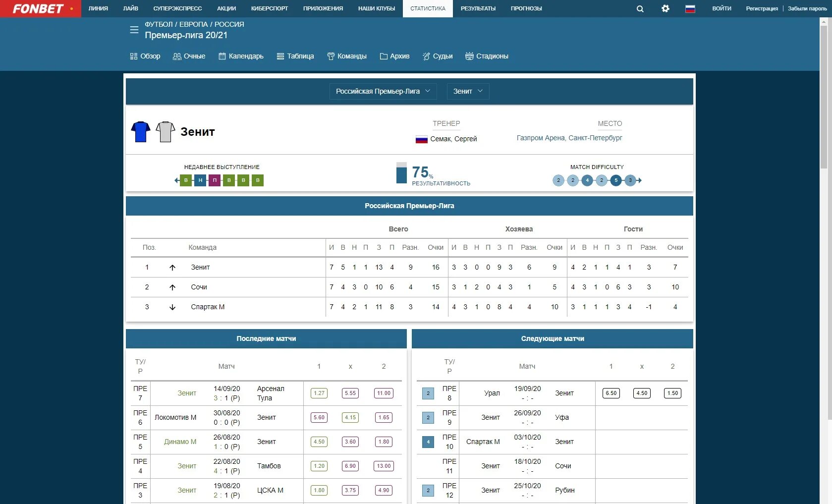Viewport: 832px width, 504px height.
Task: Open Газпром Арена stadium link
Action: pyautogui.click(x=569, y=138)
